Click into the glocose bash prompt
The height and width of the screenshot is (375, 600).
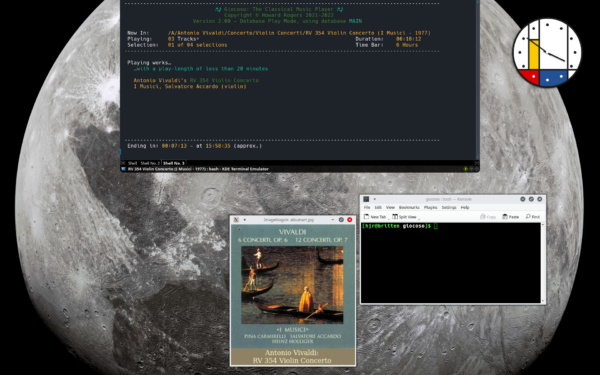tap(399, 226)
